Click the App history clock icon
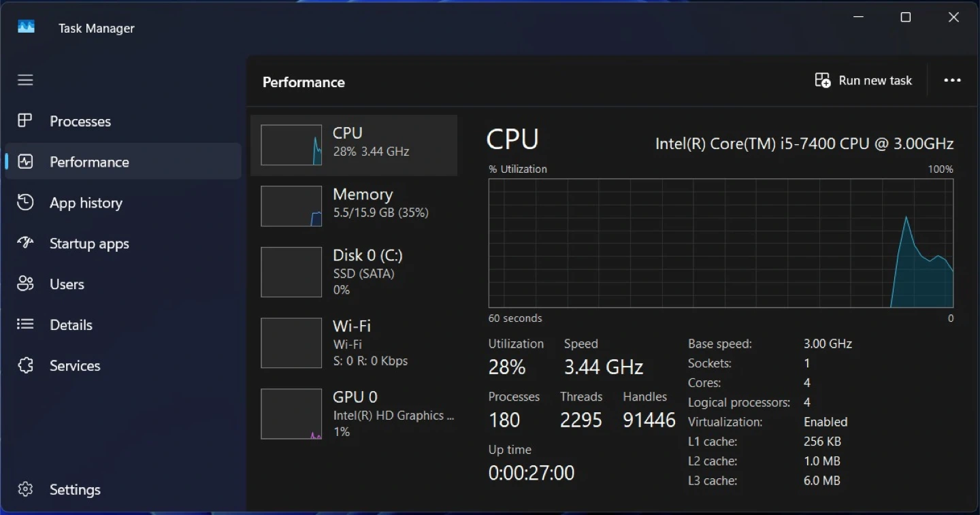The width and height of the screenshot is (980, 515). tap(25, 203)
